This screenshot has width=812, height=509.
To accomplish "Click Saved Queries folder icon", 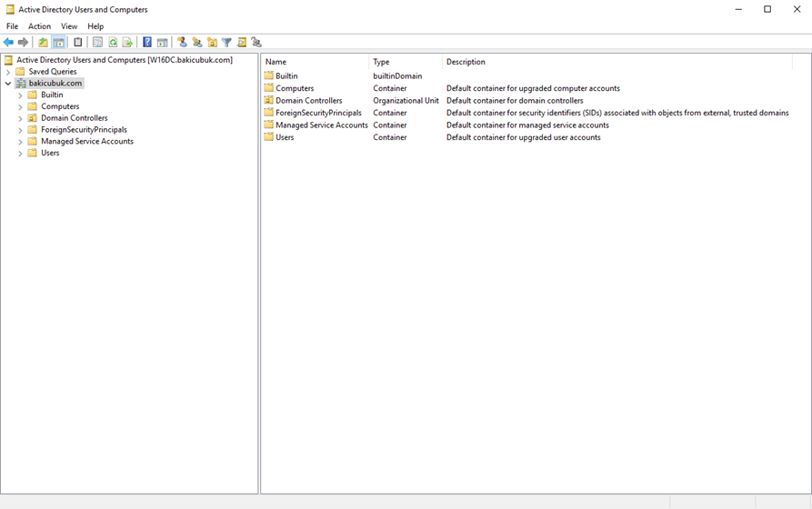I will pyautogui.click(x=20, y=72).
